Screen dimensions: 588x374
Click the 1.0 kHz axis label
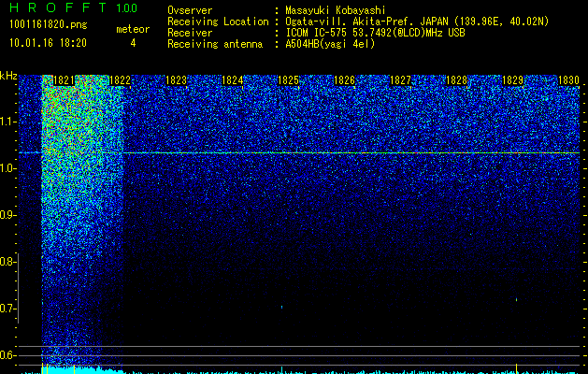pos(7,168)
